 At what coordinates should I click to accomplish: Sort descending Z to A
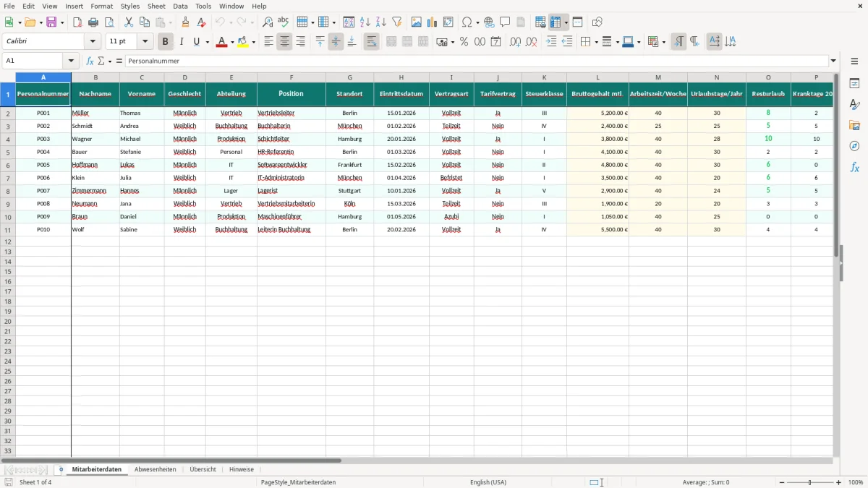381,22
